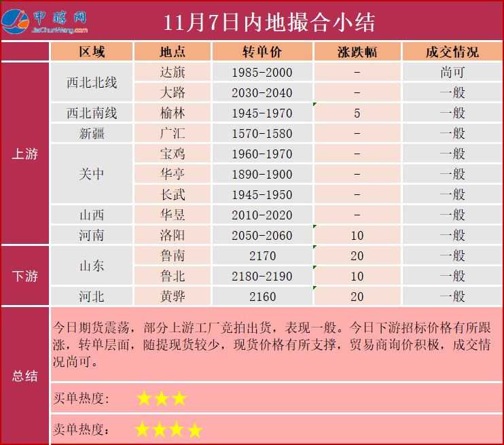Click the 转单价 column header
Viewport: 504px width, 445px height.
pyautogui.click(x=262, y=52)
